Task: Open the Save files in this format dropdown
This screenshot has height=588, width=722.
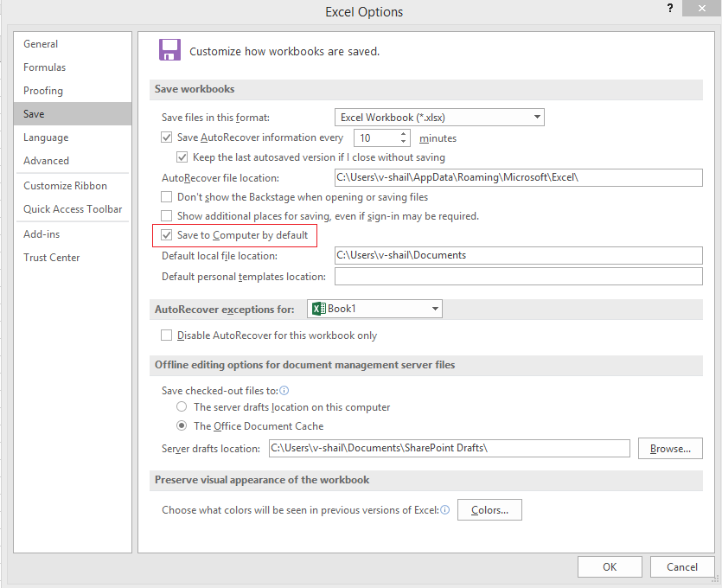Action: (439, 118)
